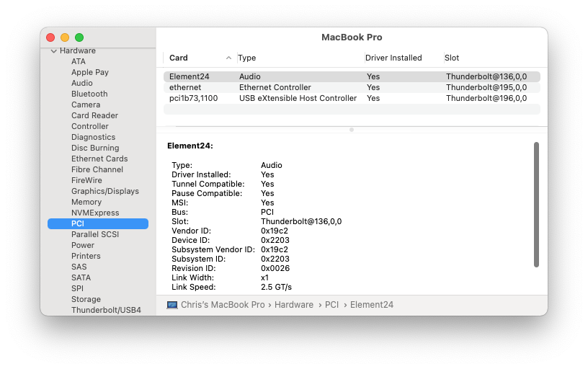Click the MacBook Pro icon in the path bar

(x=172, y=305)
